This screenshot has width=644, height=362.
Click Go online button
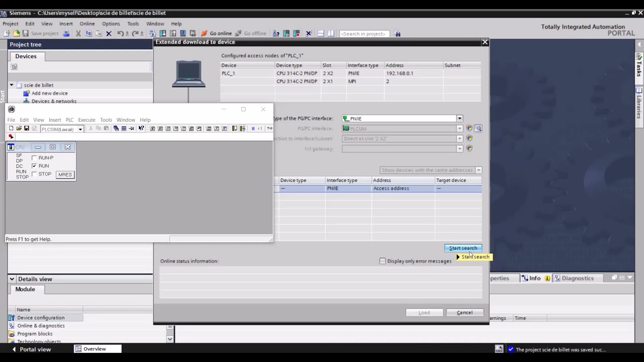click(216, 34)
